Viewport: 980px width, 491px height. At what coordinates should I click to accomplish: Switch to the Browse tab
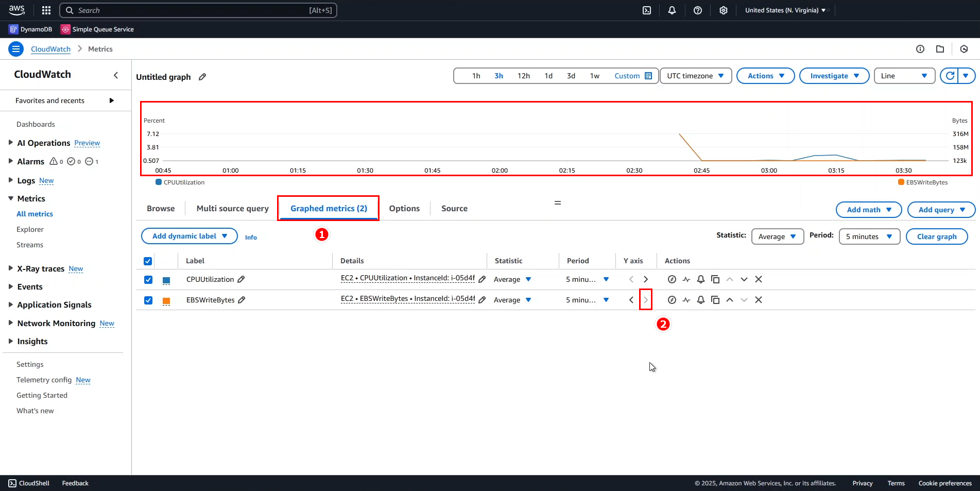(x=161, y=208)
